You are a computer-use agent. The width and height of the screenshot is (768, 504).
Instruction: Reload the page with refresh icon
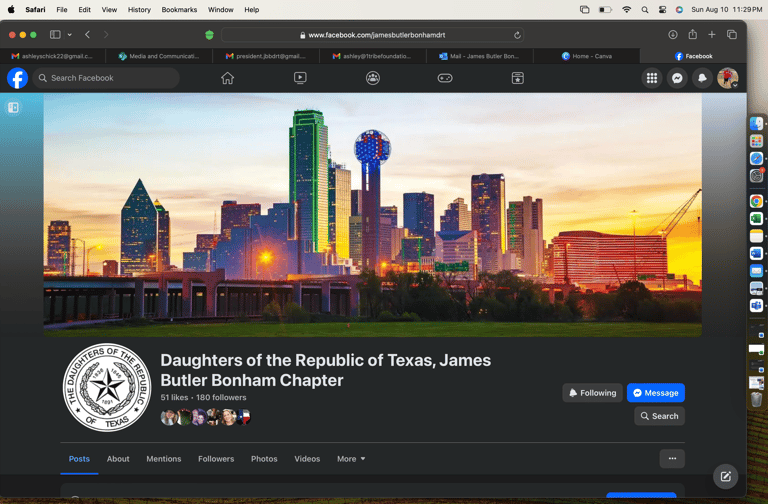pos(517,35)
